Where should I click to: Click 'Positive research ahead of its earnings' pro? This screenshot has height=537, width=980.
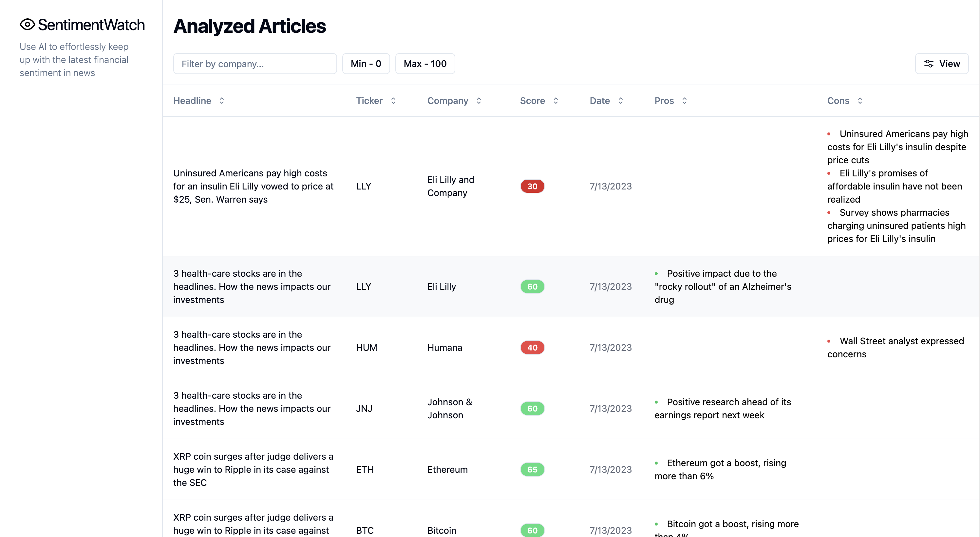pyautogui.click(x=723, y=408)
